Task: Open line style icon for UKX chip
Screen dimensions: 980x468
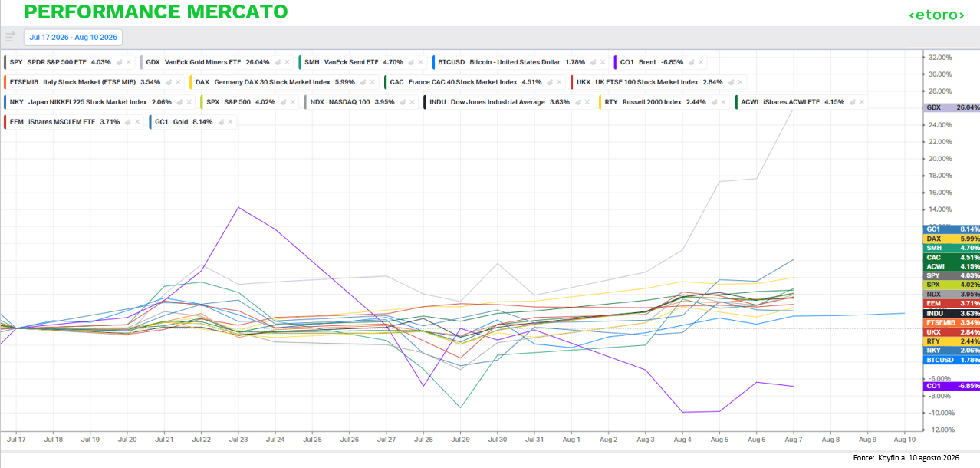Action: (x=731, y=82)
